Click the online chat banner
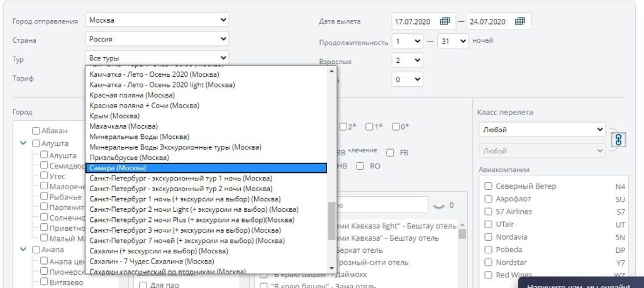Screen dimensions: 644x288 click(580, 284)
